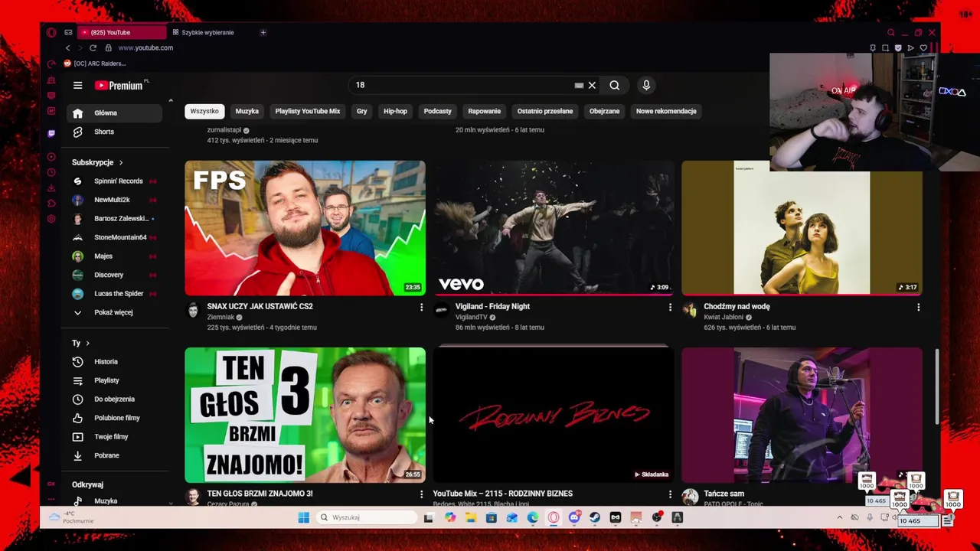This screenshot has width=980, height=551.
Task: Open downloads in the Opera GX sidebar
Action: tap(51, 187)
